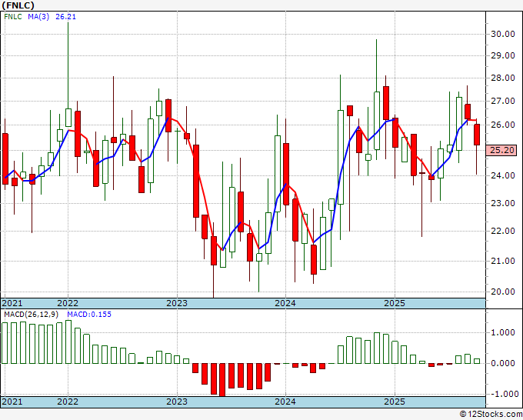Click the 27.00 price axis label

(503, 101)
